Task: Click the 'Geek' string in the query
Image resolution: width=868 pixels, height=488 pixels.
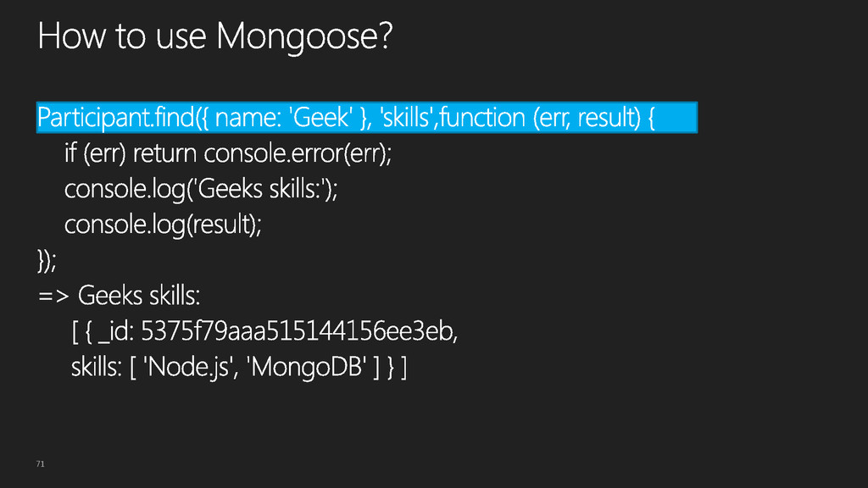Action: [x=320, y=117]
